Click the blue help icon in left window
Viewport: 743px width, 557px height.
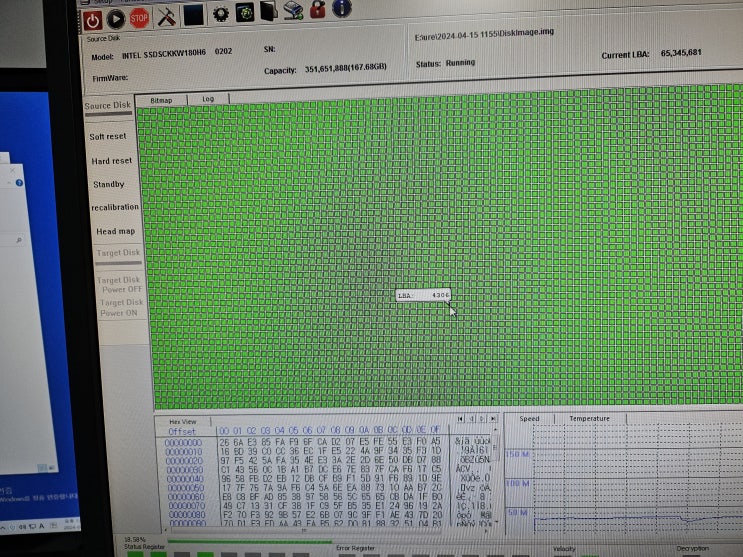coord(19,183)
